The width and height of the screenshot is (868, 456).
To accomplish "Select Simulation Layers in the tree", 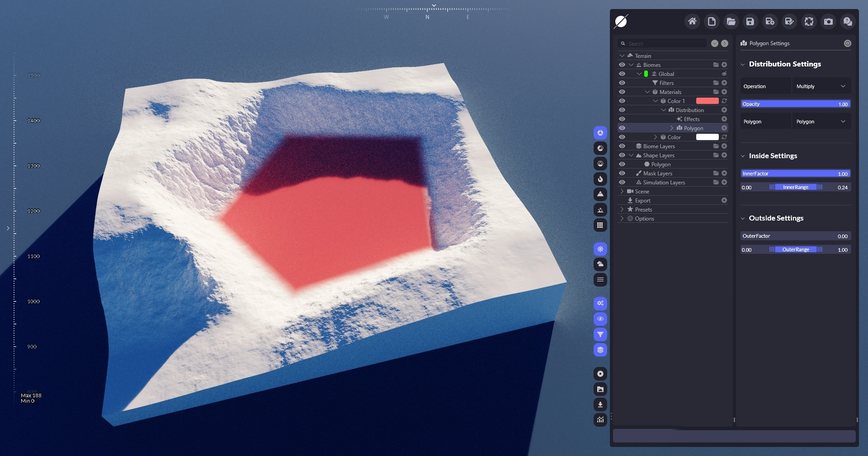I will tap(664, 183).
